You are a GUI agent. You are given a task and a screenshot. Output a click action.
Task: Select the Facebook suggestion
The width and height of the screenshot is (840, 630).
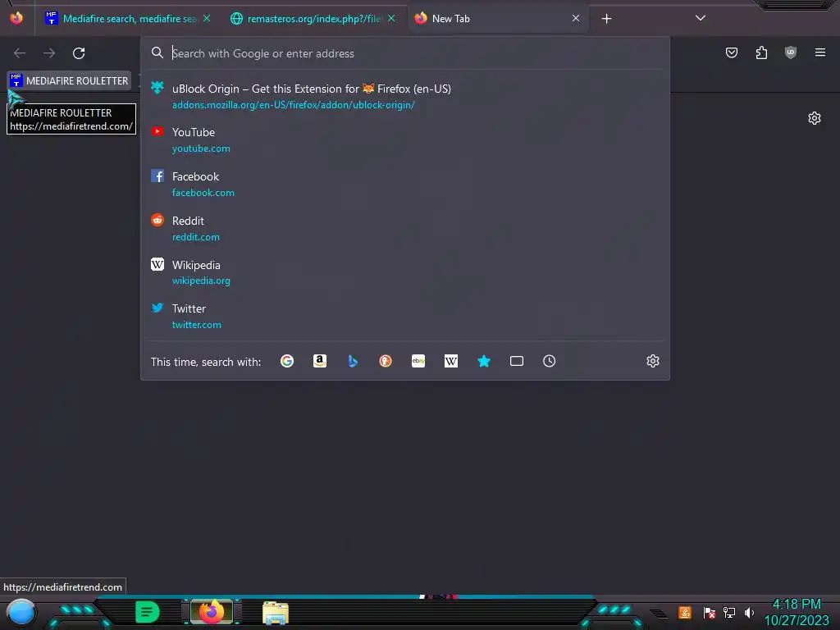[x=405, y=185]
